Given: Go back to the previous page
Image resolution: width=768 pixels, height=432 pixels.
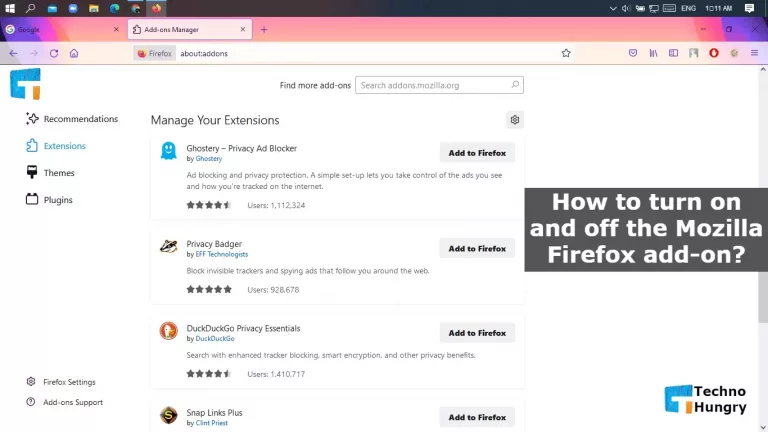Looking at the screenshot, I should (x=13, y=53).
